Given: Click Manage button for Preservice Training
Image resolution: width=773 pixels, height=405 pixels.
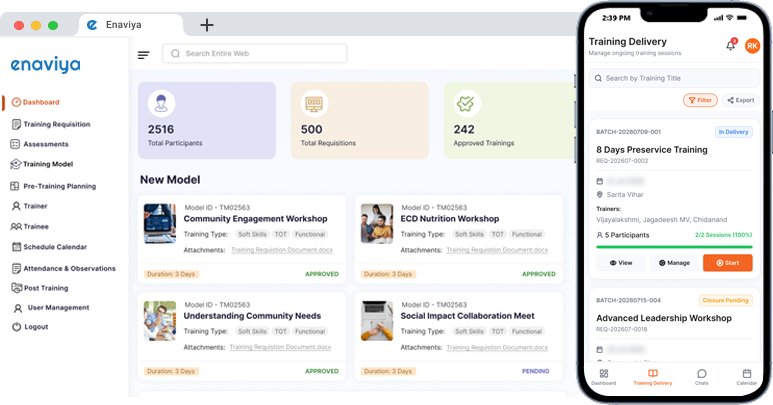Looking at the screenshot, I should 674,263.
